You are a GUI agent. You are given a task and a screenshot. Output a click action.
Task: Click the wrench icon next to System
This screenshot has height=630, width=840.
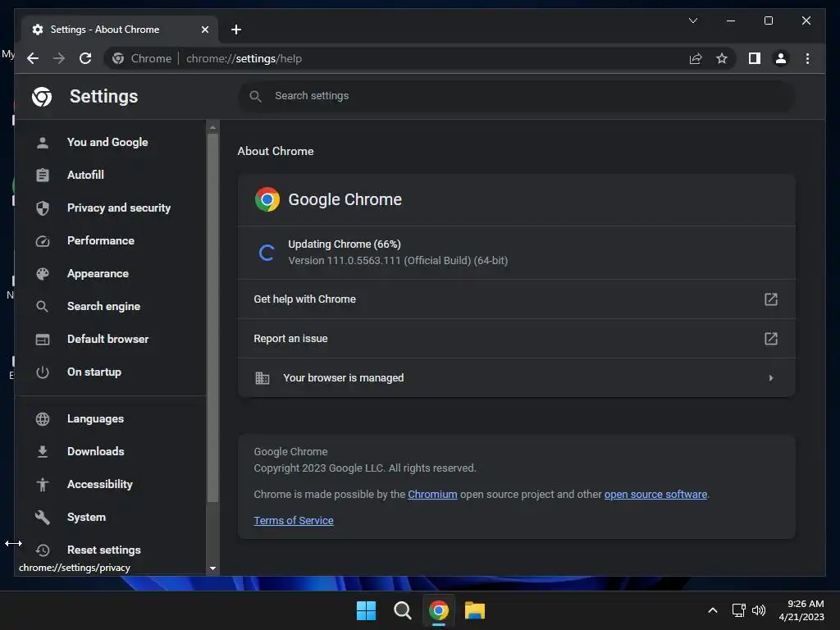pyautogui.click(x=43, y=517)
